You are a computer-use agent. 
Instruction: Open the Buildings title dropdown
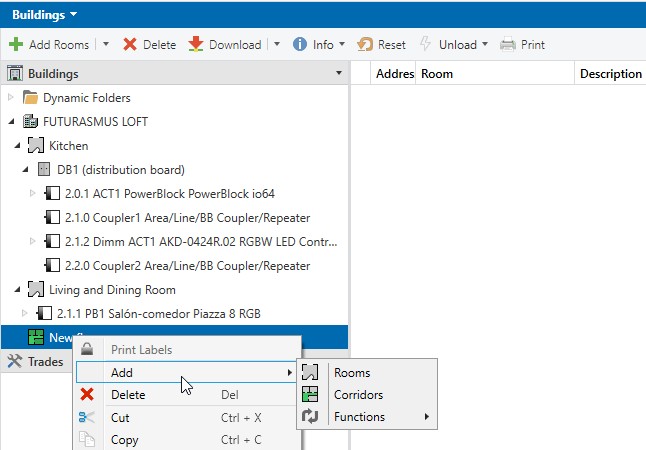tap(74, 15)
